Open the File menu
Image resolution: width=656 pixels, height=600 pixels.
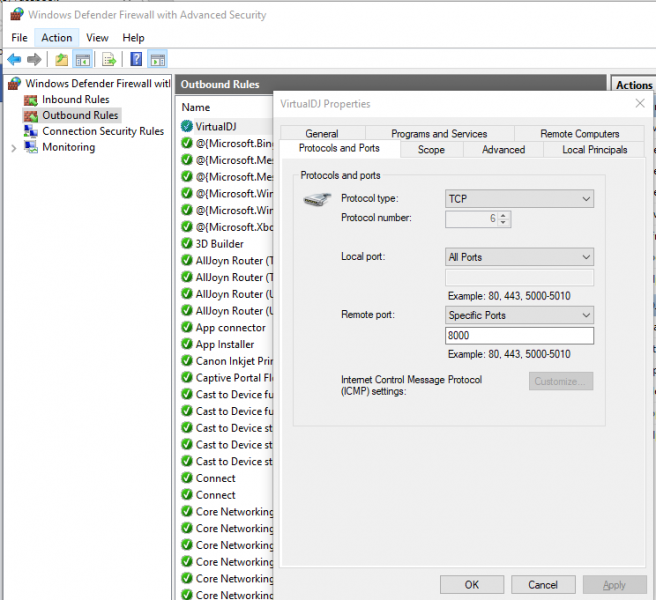point(19,38)
